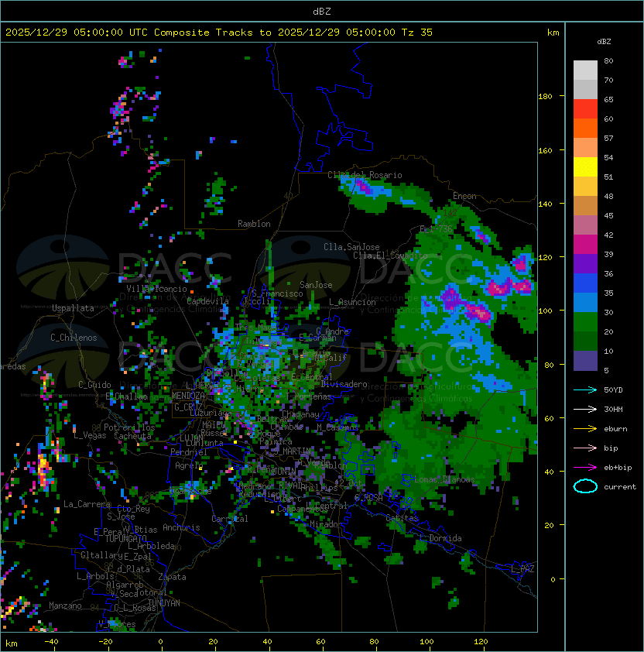Click the '-40' tick on bottom axis
Screen dimensions: 644x652
coord(51,642)
